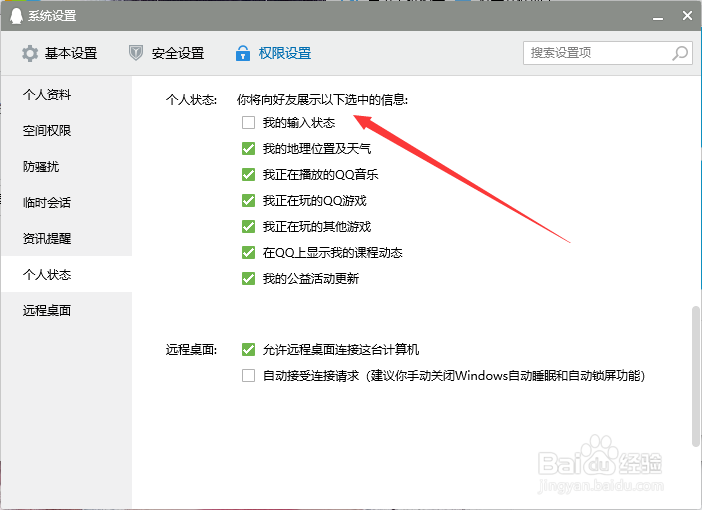Open 临时会话 sidebar item
702x510 pixels.
[x=66, y=202]
